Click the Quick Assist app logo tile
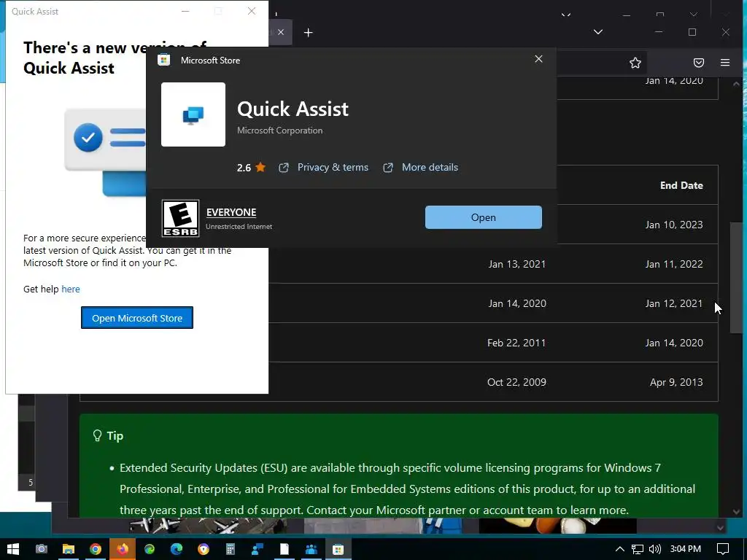Image resolution: width=747 pixels, height=560 pixels. pyautogui.click(x=193, y=114)
